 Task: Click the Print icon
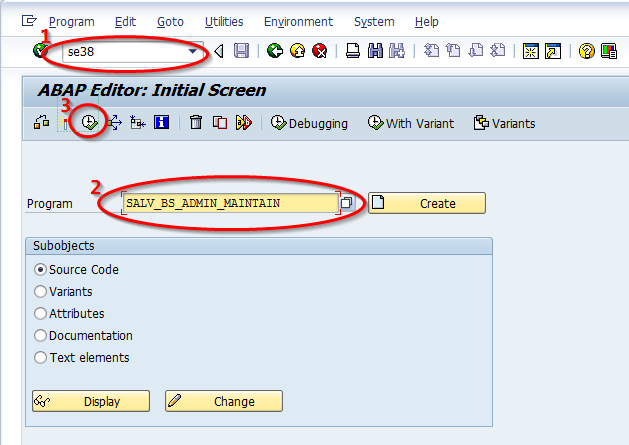pos(353,51)
